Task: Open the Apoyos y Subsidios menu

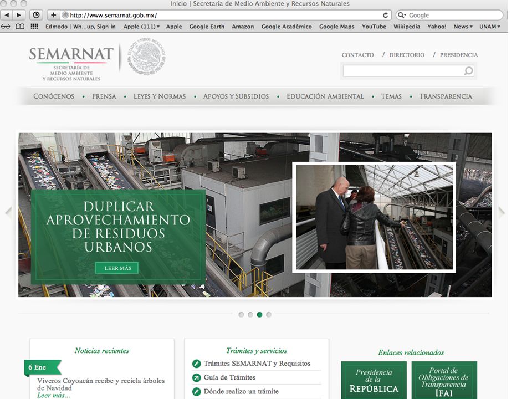Action: click(236, 96)
